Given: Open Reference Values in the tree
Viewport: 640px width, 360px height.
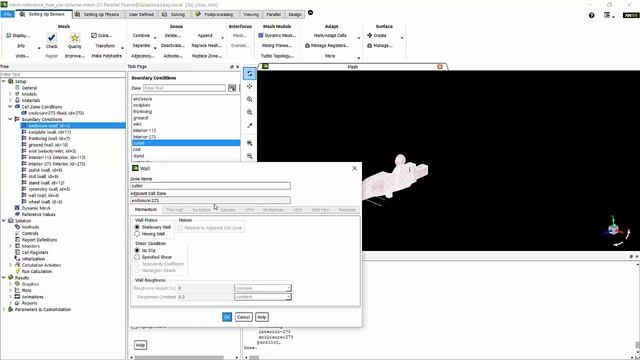Looking at the screenshot, I should [x=38, y=214].
